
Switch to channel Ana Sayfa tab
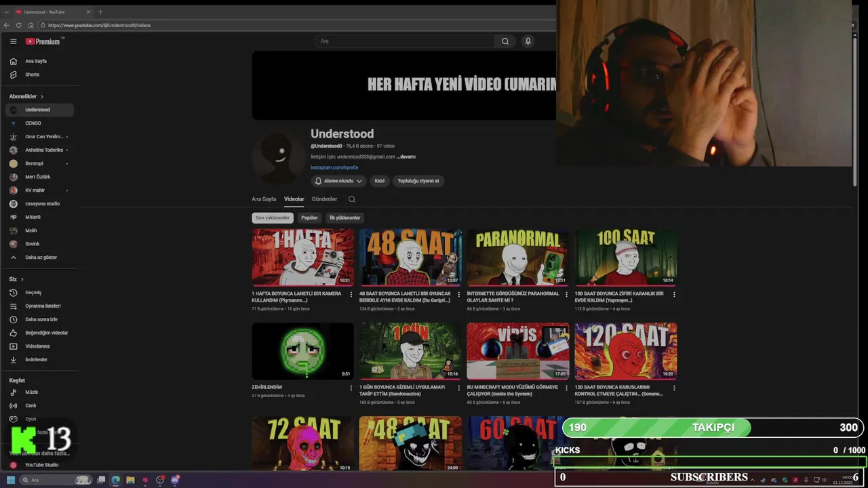pyautogui.click(x=264, y=199)
